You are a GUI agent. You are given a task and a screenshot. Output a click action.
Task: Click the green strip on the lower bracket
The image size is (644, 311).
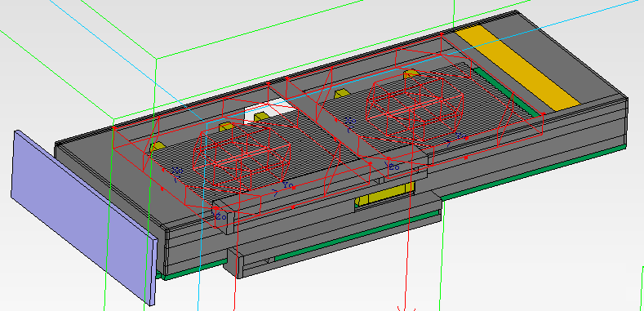tap(358, 235)
